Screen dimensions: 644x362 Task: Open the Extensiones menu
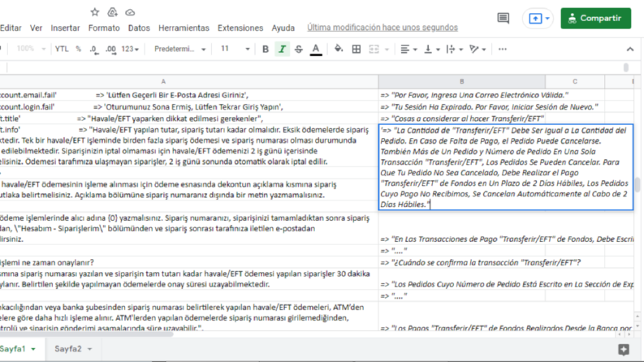(x=240, y=28)
